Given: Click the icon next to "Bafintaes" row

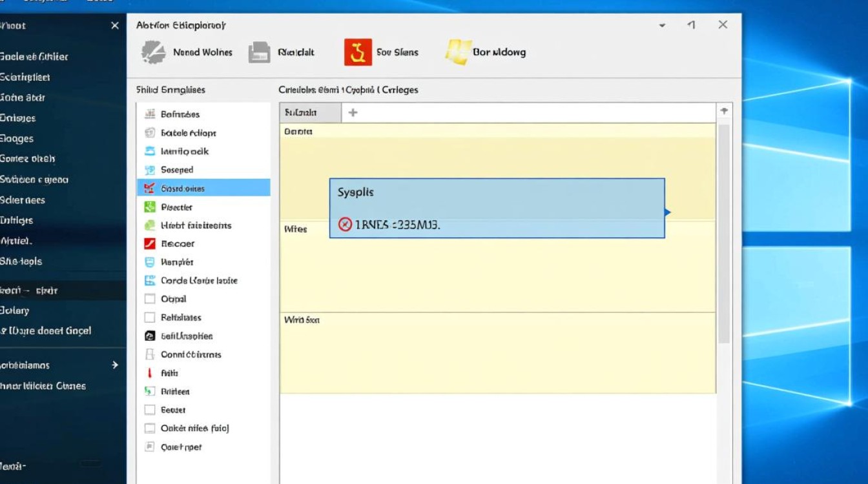Looking at the screenshot, I should point(150,114).
